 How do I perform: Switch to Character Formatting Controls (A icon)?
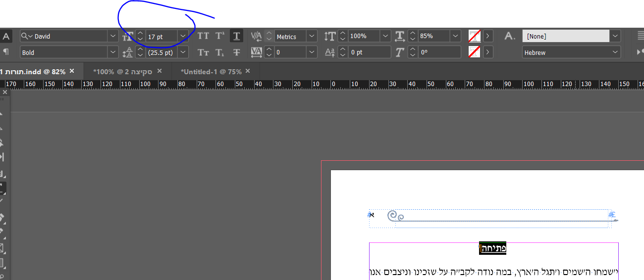(6, 36)
